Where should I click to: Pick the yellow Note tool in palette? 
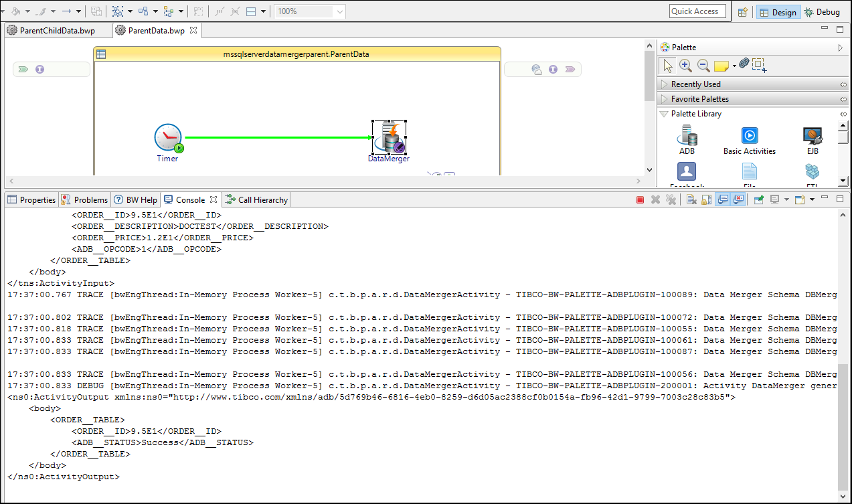(721, 66)
